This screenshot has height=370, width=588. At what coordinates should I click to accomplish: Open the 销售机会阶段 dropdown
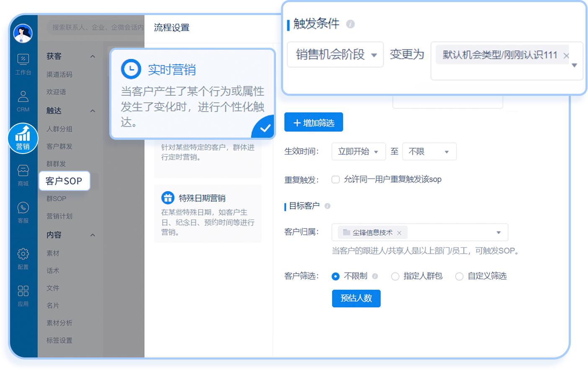coord(335,54)
